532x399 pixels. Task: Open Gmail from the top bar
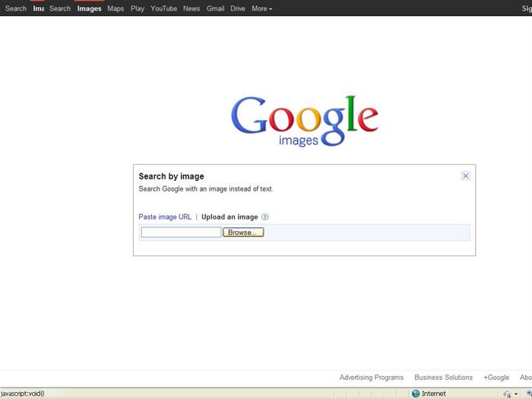[x=215, y=8]
